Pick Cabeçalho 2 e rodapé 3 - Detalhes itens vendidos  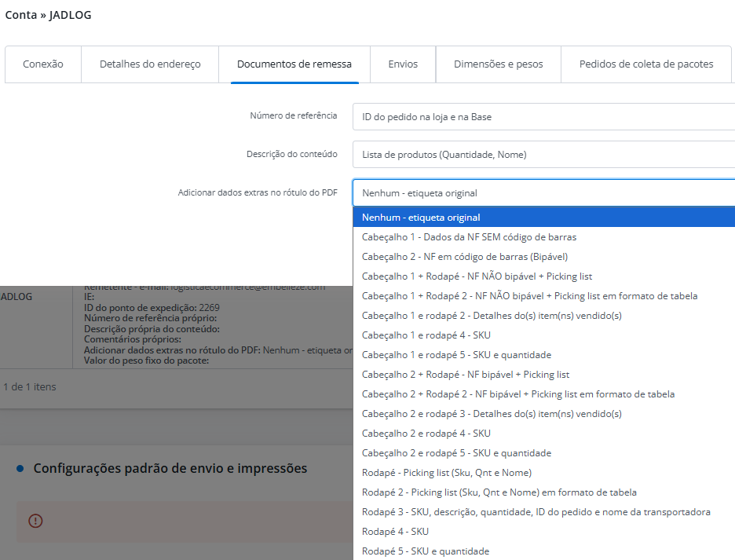pyautogui.click(x=543, y=414)
